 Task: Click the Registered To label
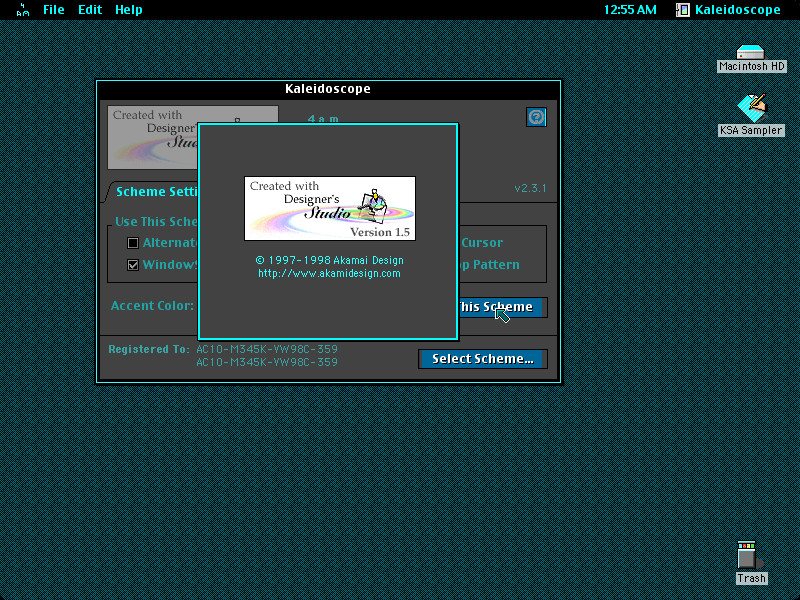click(148, 349)
